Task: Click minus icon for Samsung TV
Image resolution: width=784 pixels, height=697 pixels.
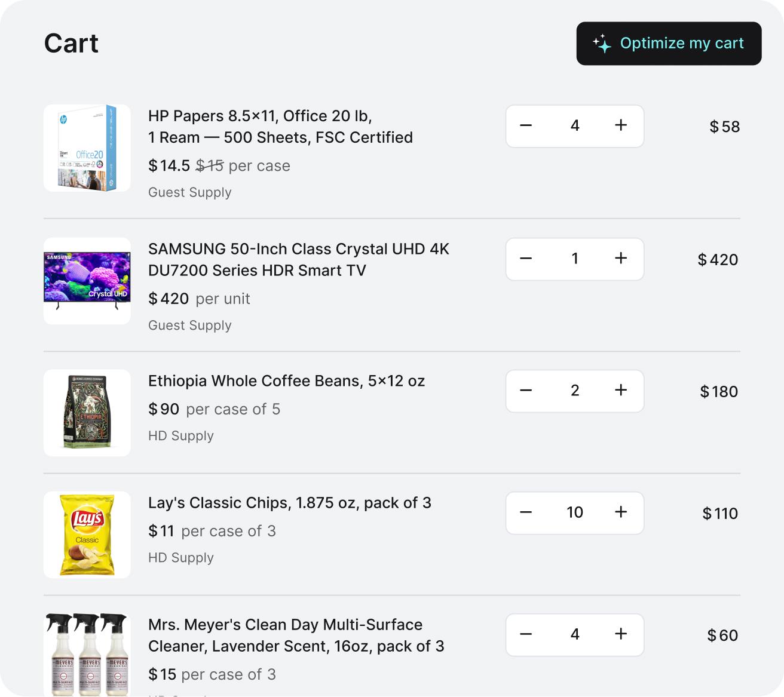Action: click(x=526, y=259)
